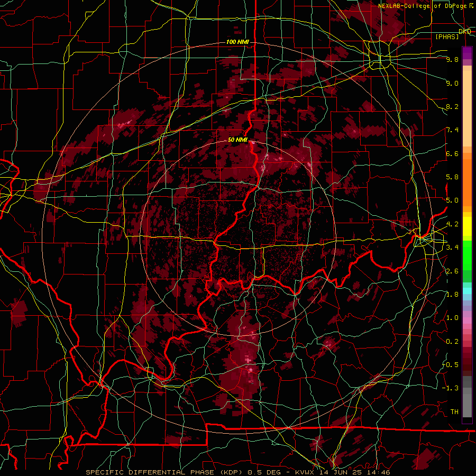Click the 1.0 value on color scale
This screenshot has width=476, height=476.
[x=452, y=318]
